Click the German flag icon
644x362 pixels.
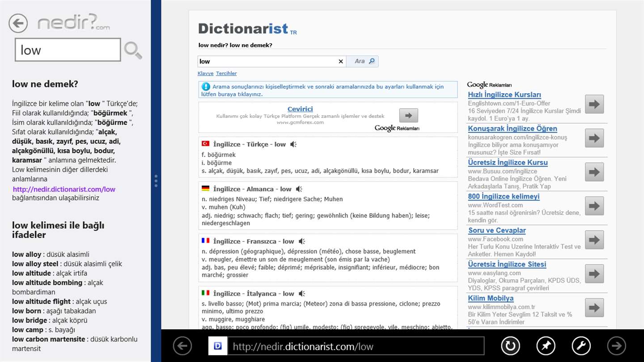(206, 189)
